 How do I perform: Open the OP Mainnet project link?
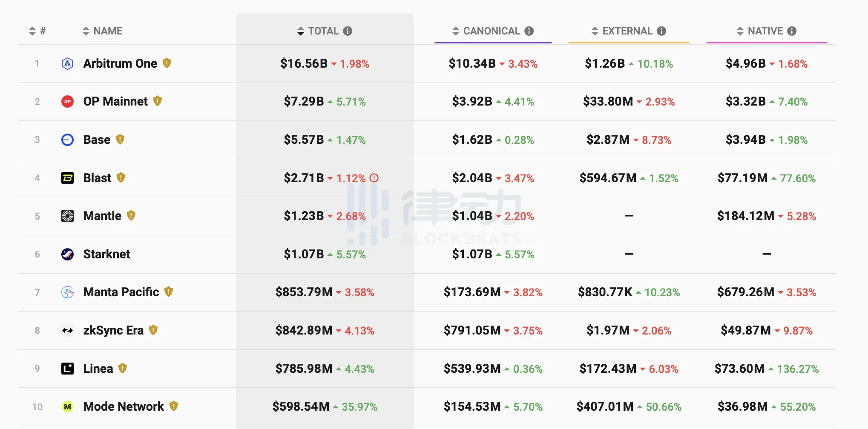pos(115,102)
